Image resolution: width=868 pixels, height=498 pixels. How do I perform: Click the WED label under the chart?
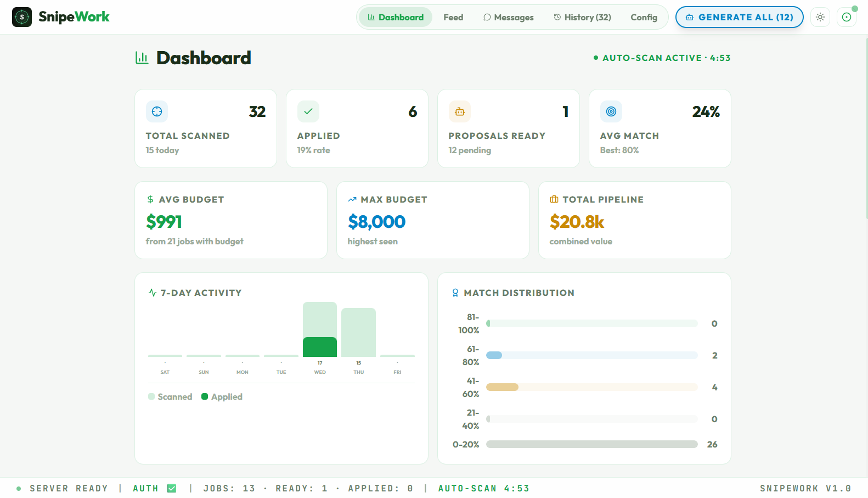320,372
